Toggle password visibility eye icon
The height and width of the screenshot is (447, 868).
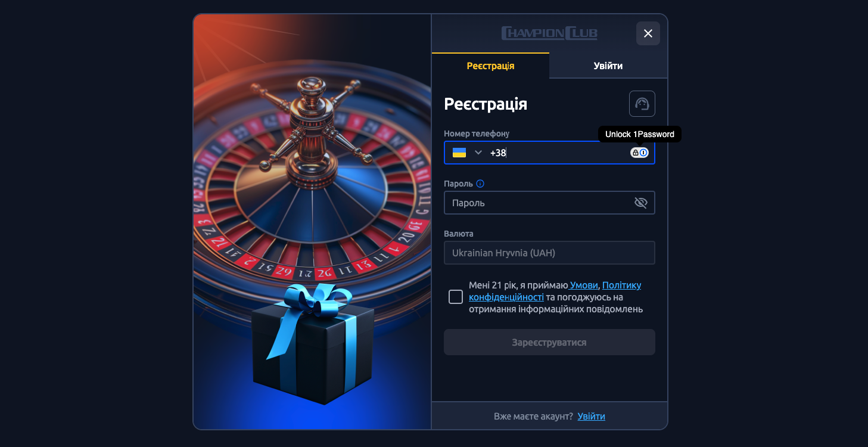640,203
